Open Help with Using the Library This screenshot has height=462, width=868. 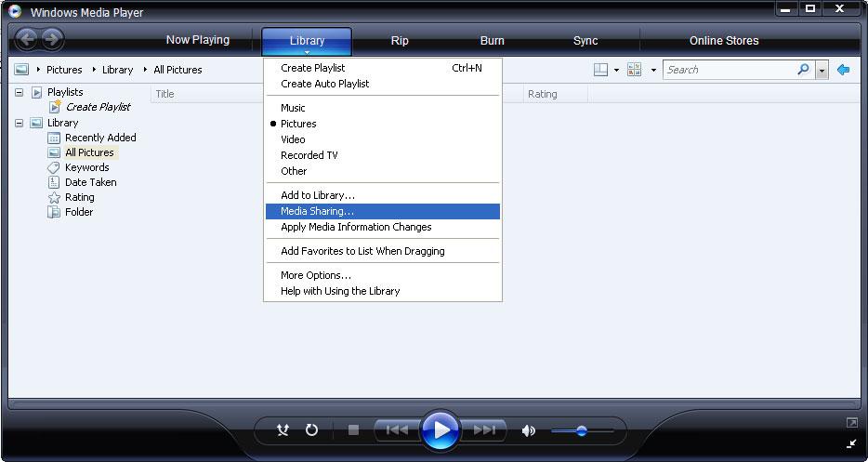point(382,291)
